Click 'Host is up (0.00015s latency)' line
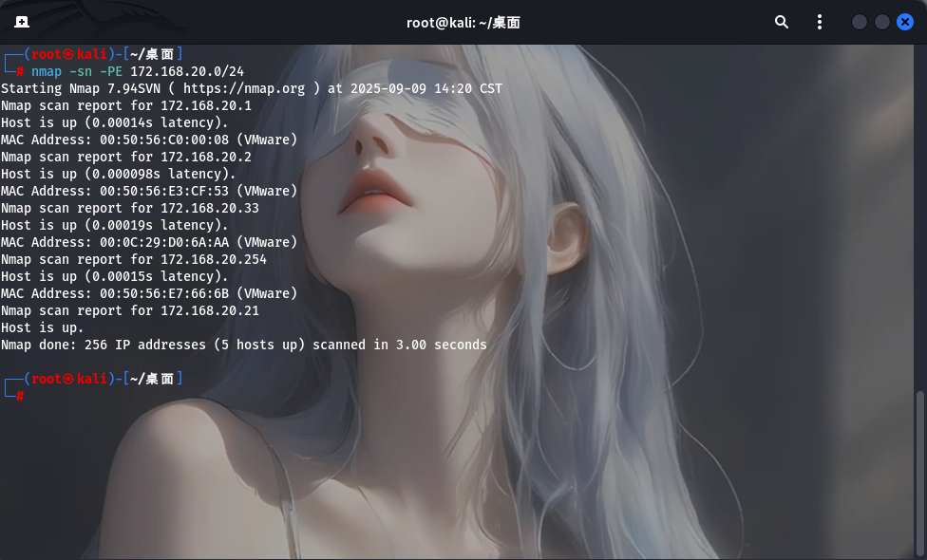 click(115, 277)
